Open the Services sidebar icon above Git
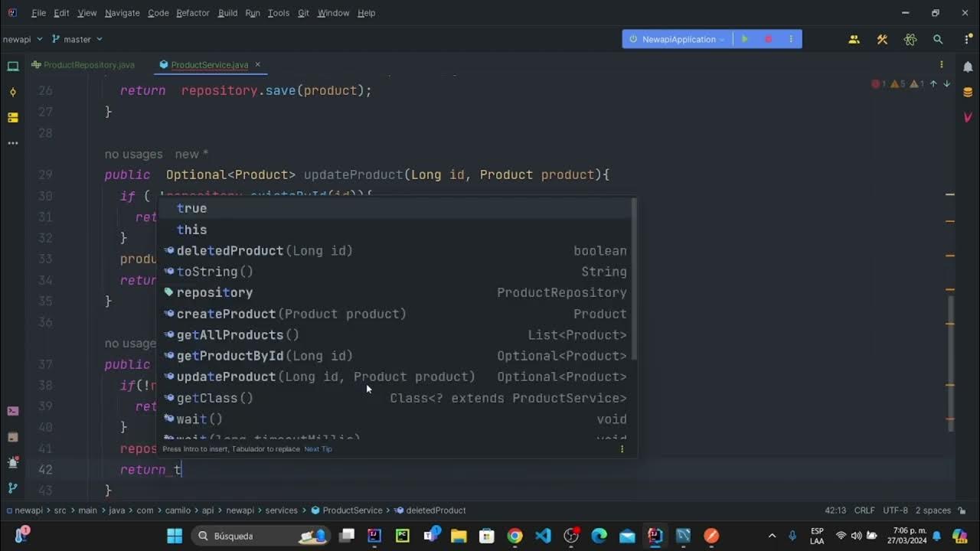Screen dimensions: 980x551 click(12, 437)
